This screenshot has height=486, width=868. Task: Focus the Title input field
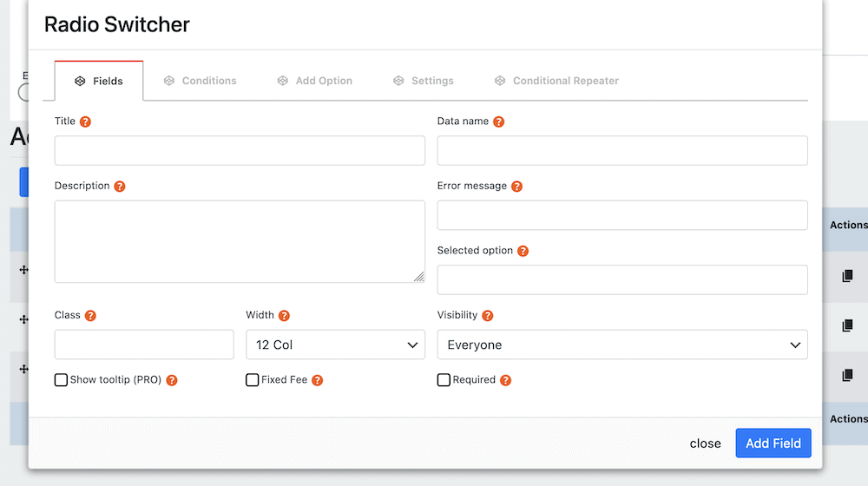tap(240, 150)
